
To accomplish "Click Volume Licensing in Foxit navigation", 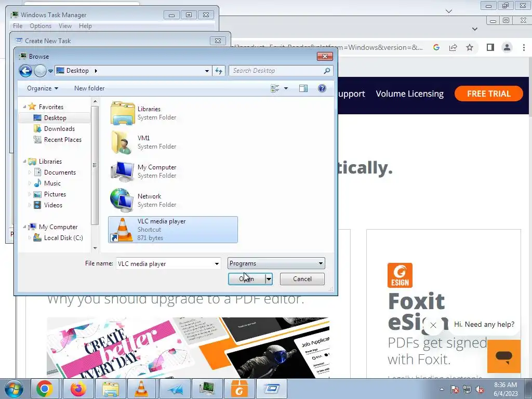I will [x=409, y=94].
